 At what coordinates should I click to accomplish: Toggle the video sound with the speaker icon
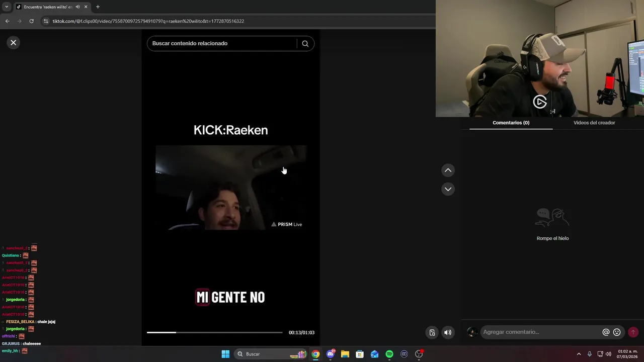pos(448,332)
